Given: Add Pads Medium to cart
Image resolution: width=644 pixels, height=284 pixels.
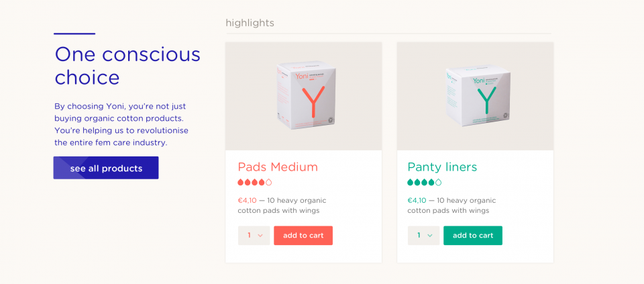Looking at the screenshot, I should (303, 236).
